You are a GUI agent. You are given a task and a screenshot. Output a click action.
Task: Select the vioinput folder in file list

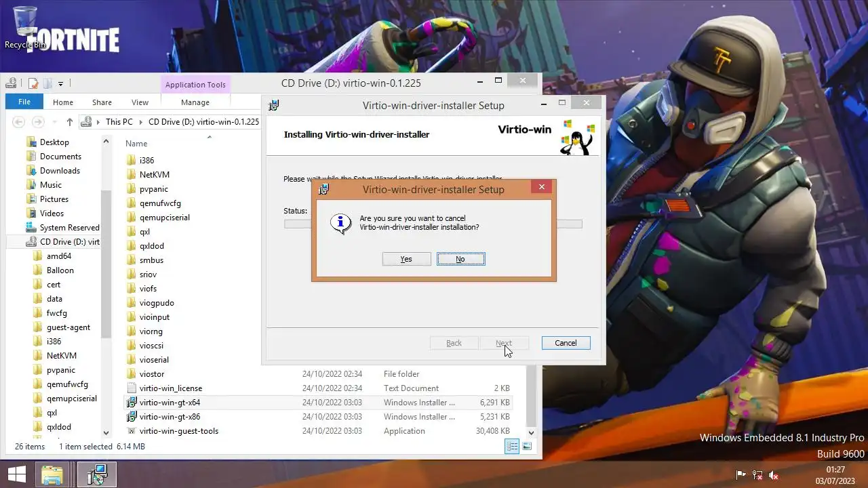(155, 317)
